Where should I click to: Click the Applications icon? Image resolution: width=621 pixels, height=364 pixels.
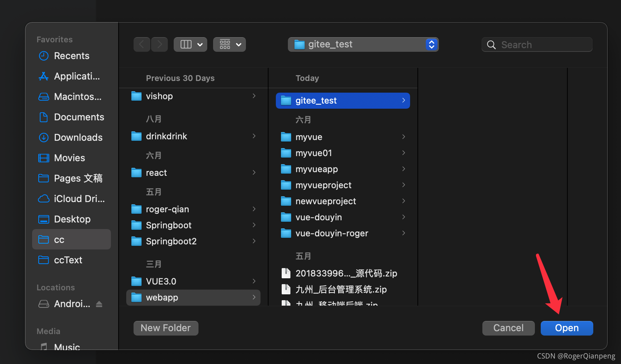pos(44,76)
